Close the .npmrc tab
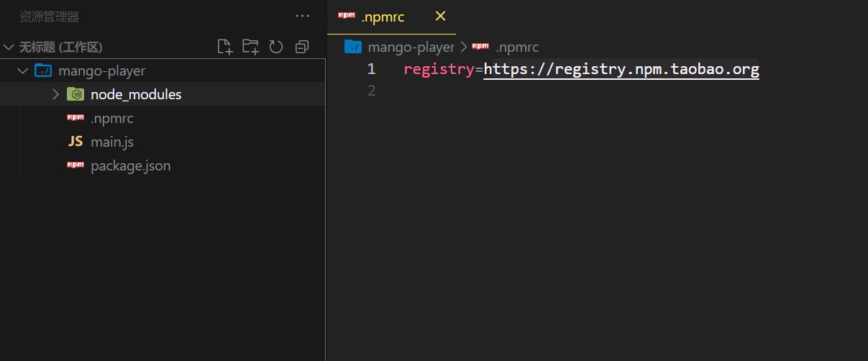This screenshot has height=361, width=868. 441,17
